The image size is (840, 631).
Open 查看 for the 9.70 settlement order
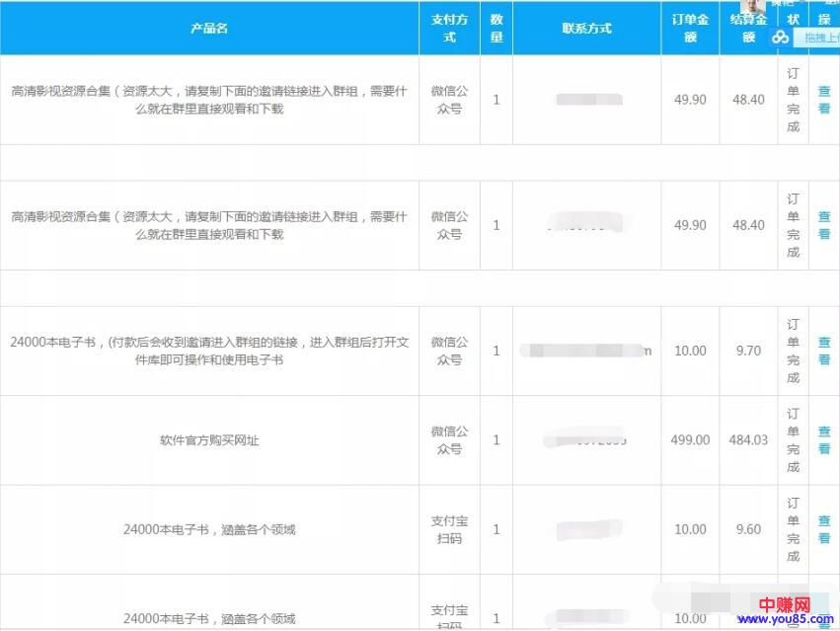click(824, 351)
